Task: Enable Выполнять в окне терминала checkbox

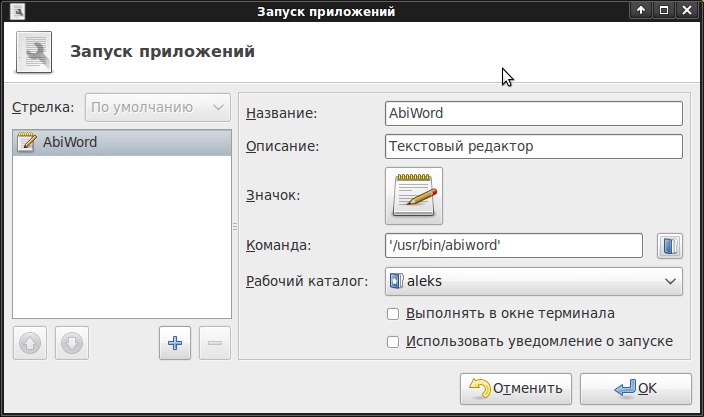Action: click(393, 314)
